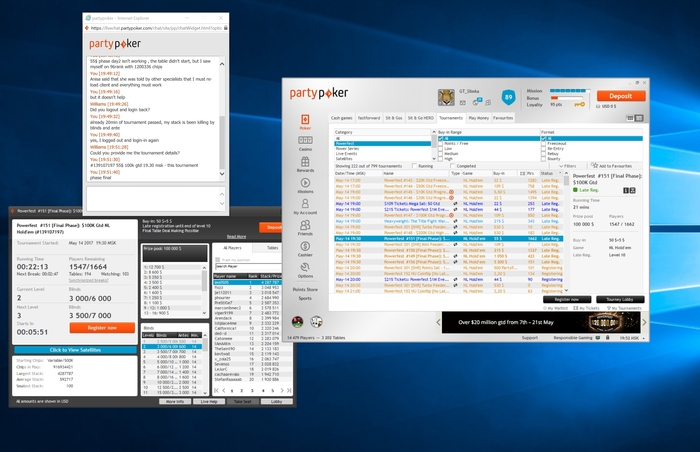Toggle the Completed checkbox
The width and height of the screenshot is (700, 452).
453,166
